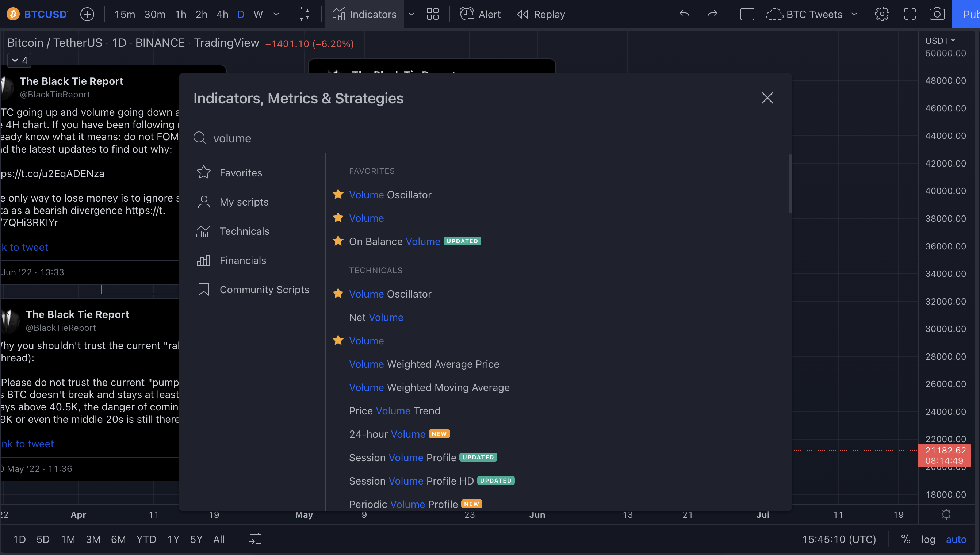The height and width of the screenshot is (555, 980).
Task: Toggle percent scale mode
Action: 906,539
